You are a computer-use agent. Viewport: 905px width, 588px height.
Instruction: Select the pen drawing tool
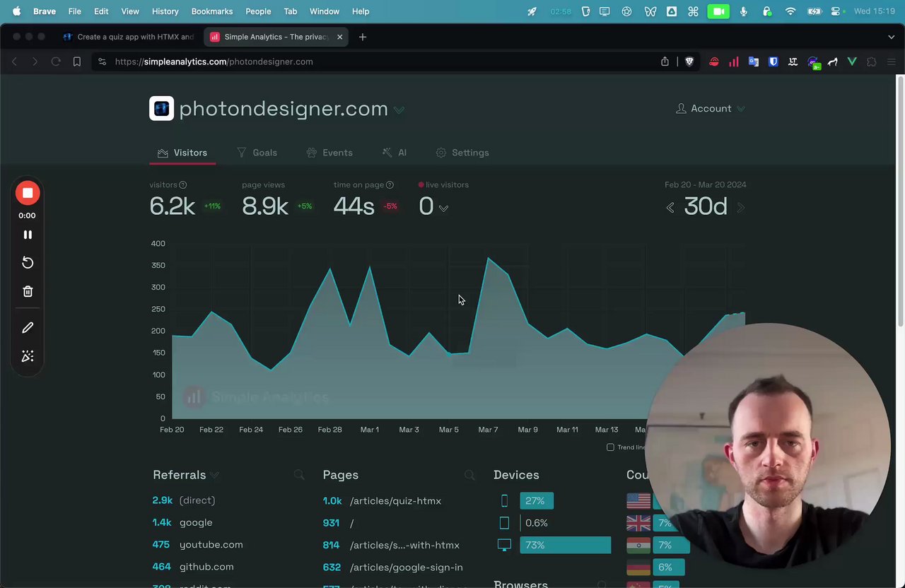(x=28, y=328)
